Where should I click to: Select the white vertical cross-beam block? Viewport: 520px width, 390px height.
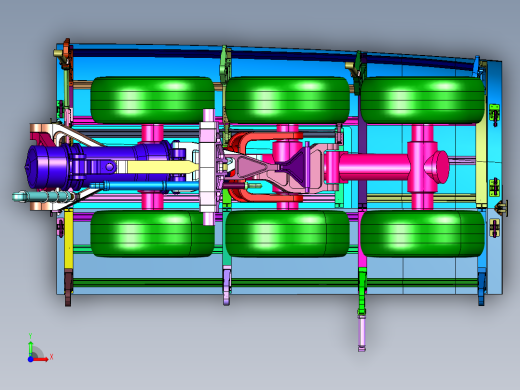[208, 167]
